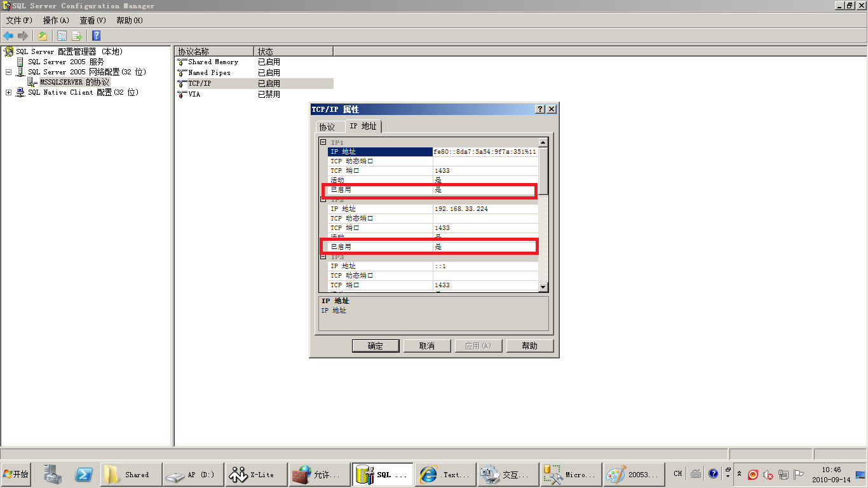Collapse the IP1 group in the property grid
This screenshot has width=868, height=488.
point(323,142)
